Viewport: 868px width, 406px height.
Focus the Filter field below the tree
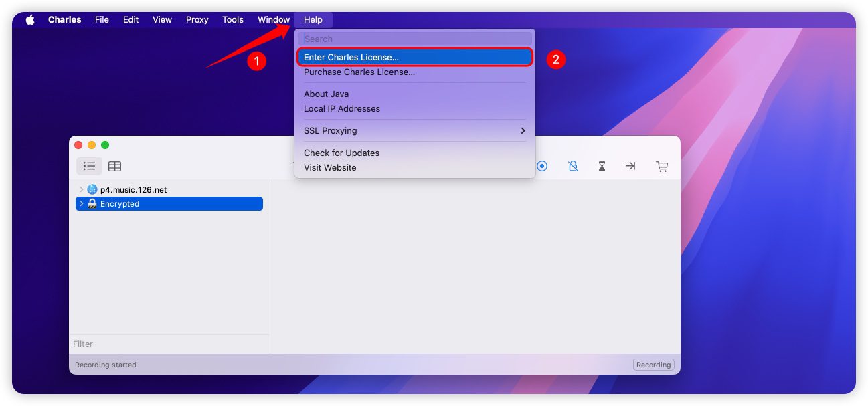(169, 344)
